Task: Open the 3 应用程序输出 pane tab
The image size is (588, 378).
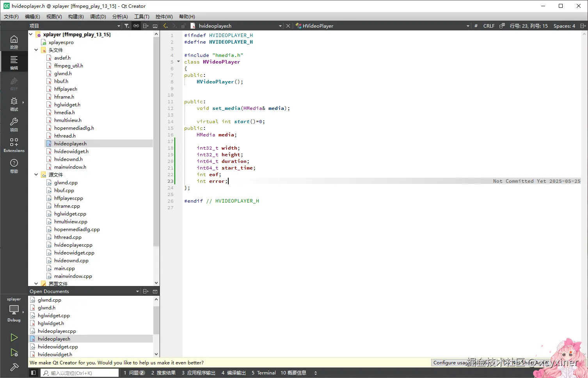Action: pyautogui.click(x=199, y=373)
